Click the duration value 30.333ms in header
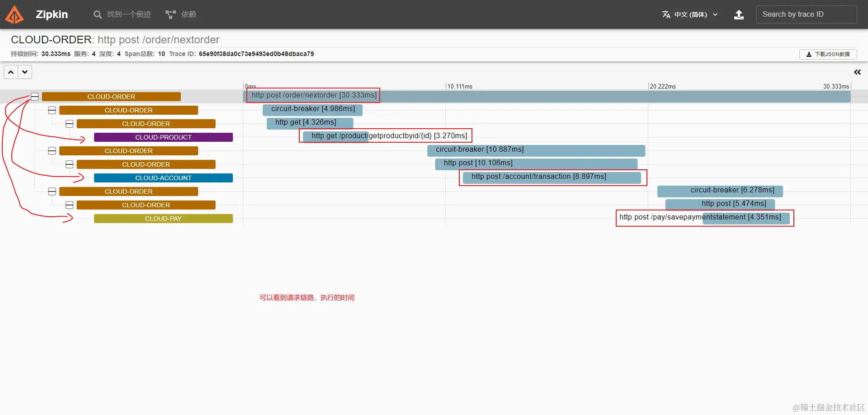This screenshot has height=415, width=868. pos(56,54)
